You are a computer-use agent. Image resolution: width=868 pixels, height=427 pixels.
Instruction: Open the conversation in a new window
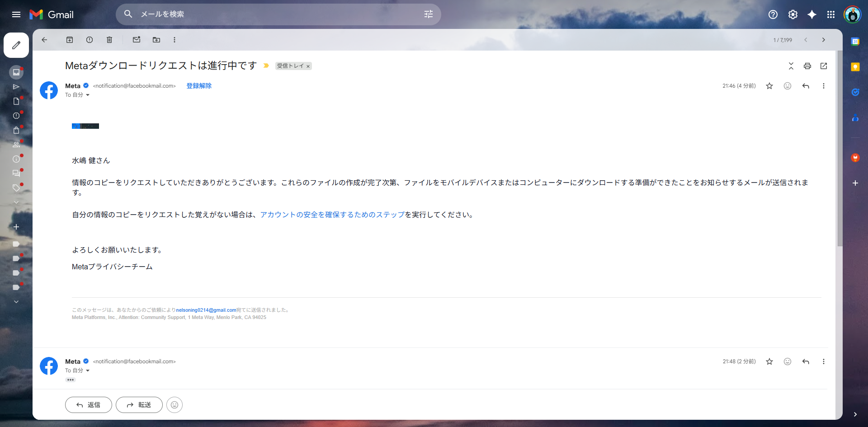824,66
